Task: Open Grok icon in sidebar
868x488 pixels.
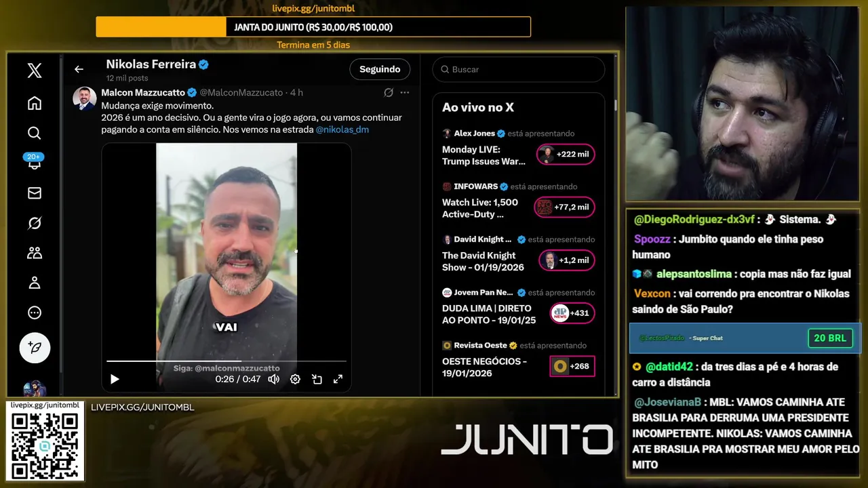Action: tap(35, 223)
